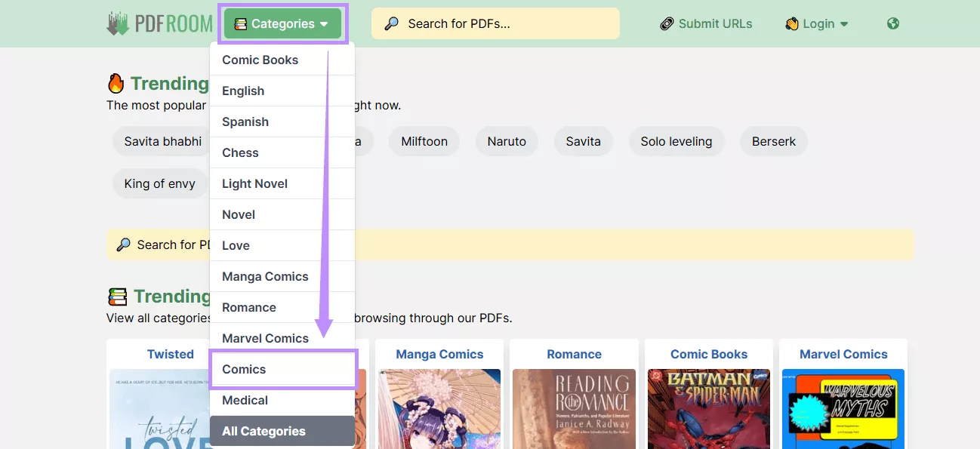Click the Solo leveling trending tag
The width and height of the screenshot is (980, 449).
[x=676, y=141]
